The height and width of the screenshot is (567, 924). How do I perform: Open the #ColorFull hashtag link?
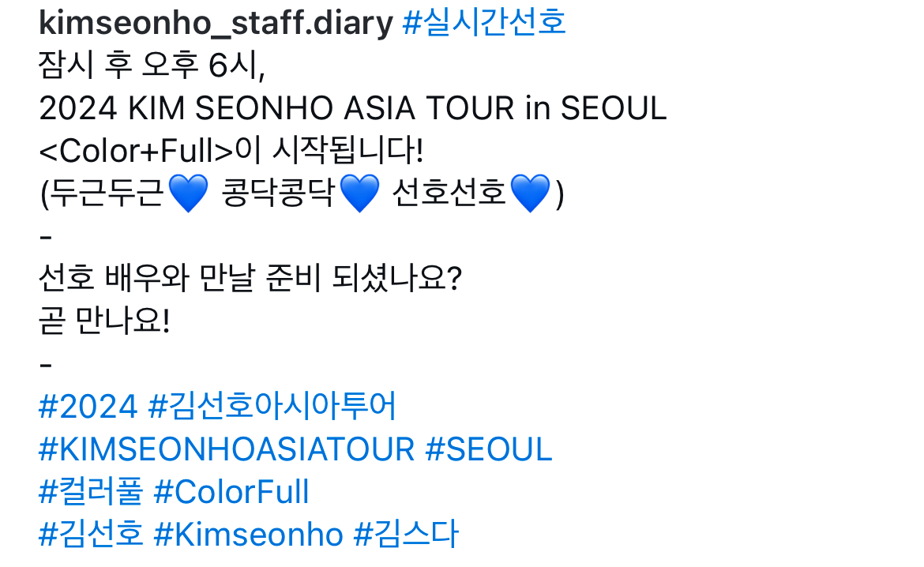[x=231, y=493]
